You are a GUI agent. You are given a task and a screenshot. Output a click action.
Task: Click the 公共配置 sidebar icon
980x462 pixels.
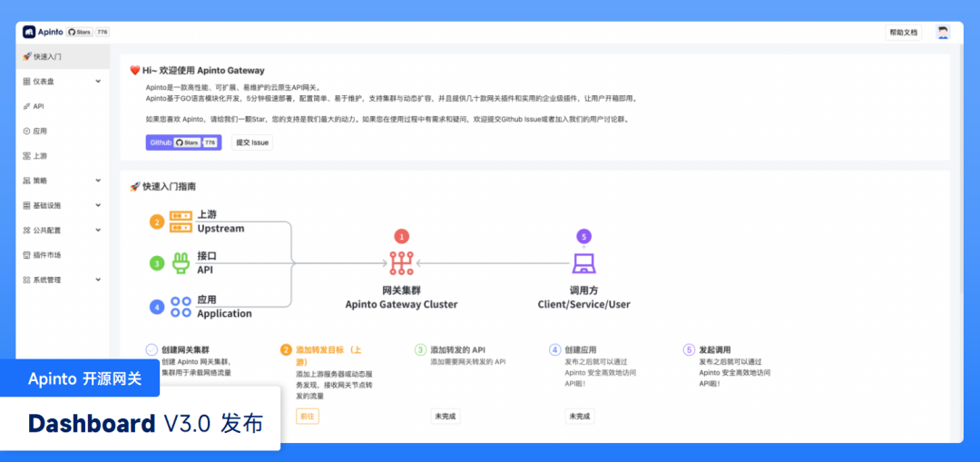[x=26, y=230]
